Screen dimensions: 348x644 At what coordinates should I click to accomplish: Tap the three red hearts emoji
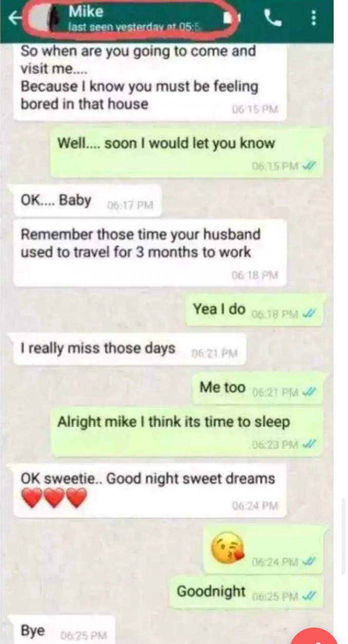pyautogui.click(x=54, y=499)
